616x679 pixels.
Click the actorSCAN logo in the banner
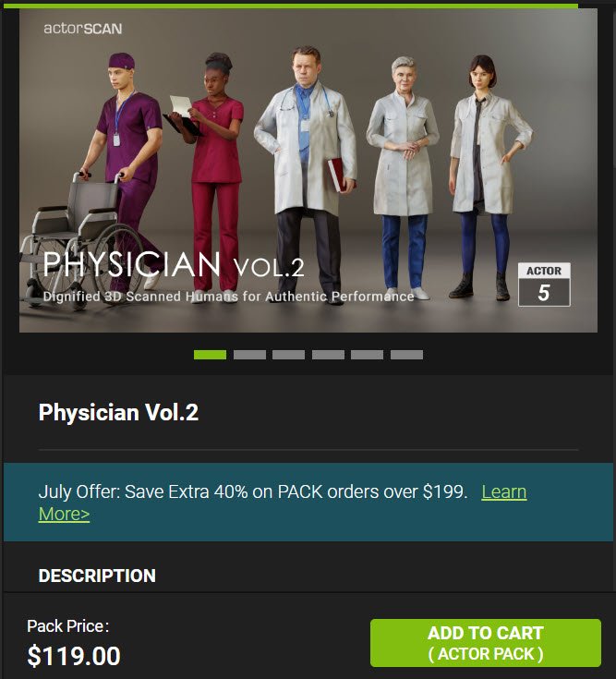pos(83,29)
